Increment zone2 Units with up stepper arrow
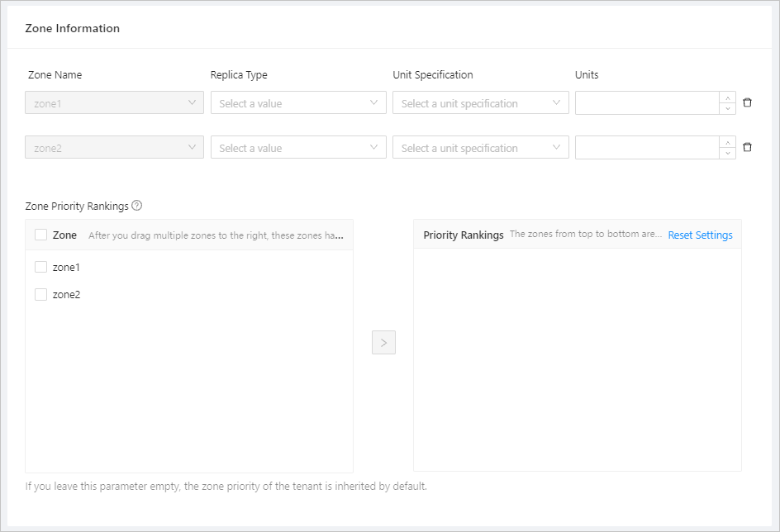 click(726, 142)
